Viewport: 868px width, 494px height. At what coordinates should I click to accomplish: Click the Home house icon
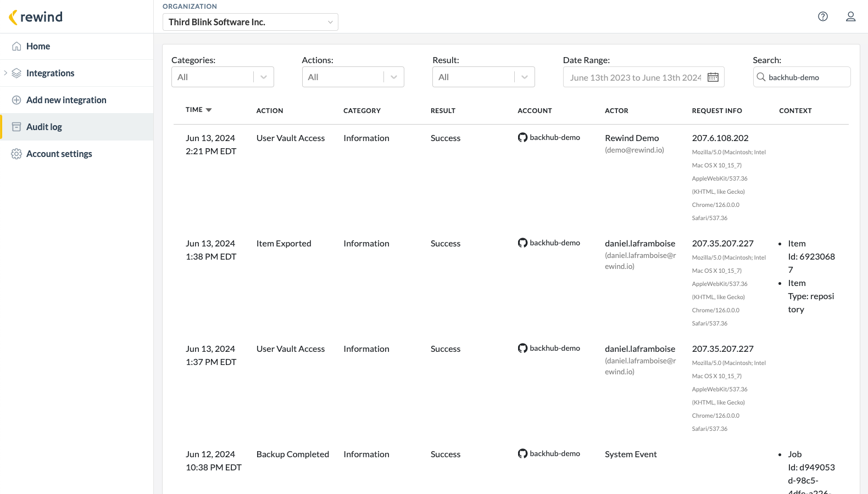[16, 46]
